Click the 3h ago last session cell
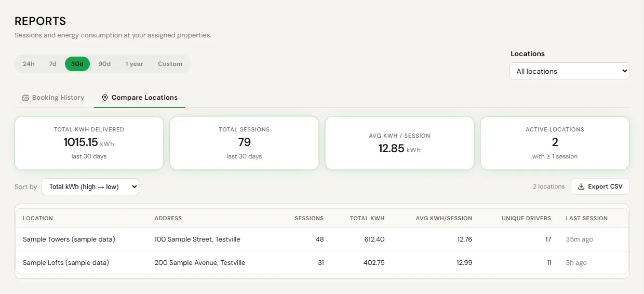This screenshot has width=644, height=294. [576, 263]
